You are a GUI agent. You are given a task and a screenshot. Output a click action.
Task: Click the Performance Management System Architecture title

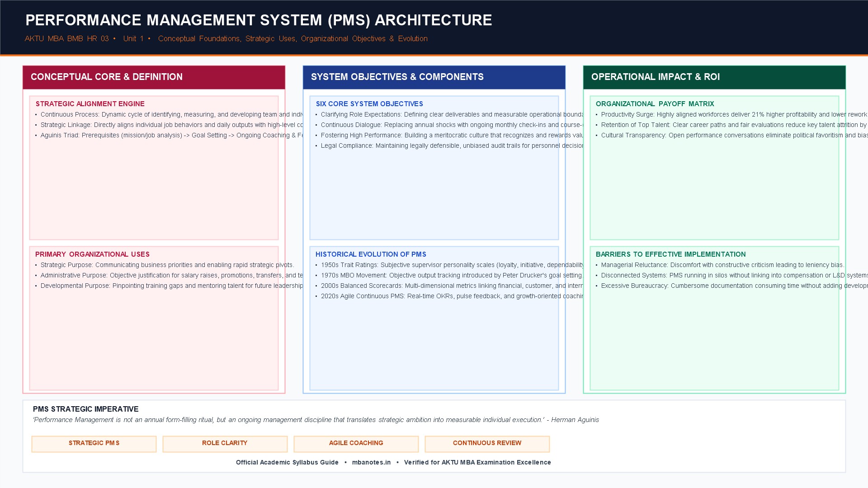coord(259,20)
